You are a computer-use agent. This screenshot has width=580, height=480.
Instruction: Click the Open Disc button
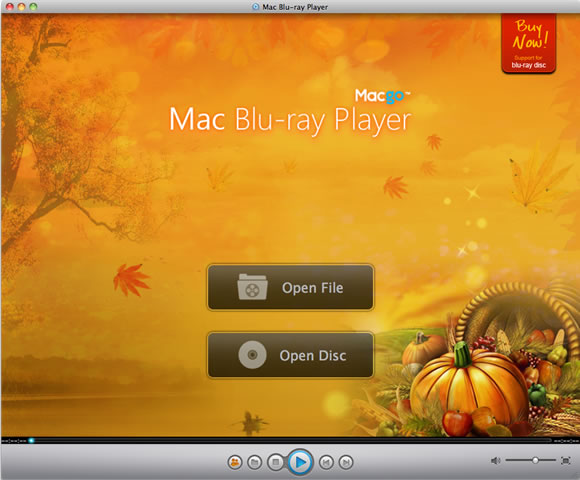(x=290, y=355)
